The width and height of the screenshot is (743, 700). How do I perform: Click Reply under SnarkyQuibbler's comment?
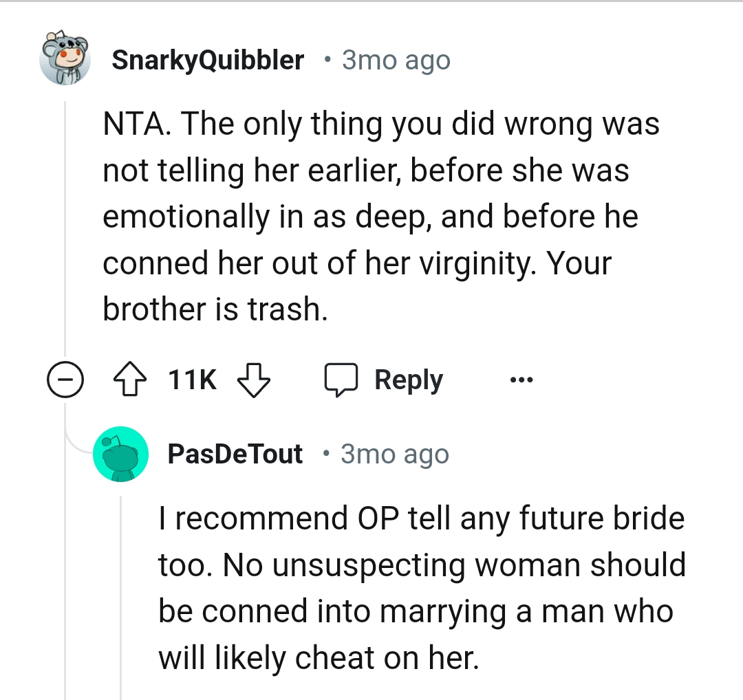(x=409, y=379)
